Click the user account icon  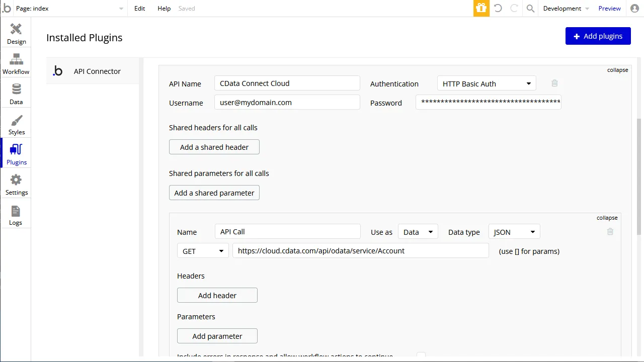point(634,8)
